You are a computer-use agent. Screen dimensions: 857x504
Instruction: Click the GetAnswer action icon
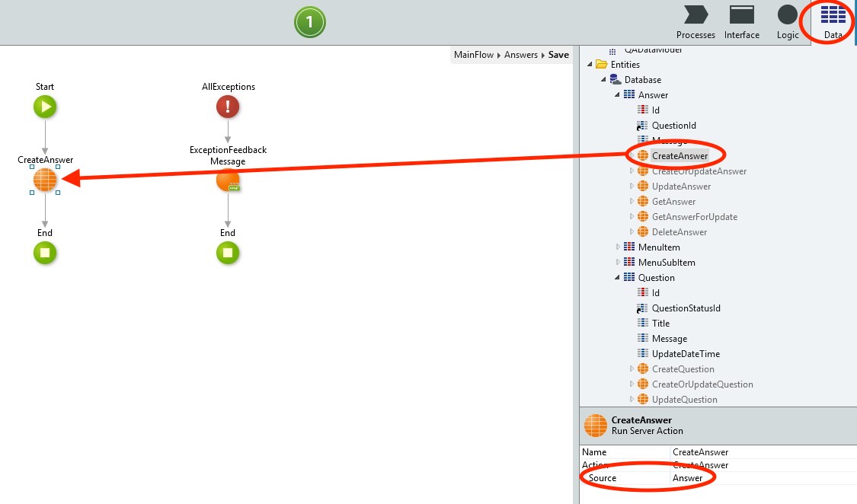643,202
